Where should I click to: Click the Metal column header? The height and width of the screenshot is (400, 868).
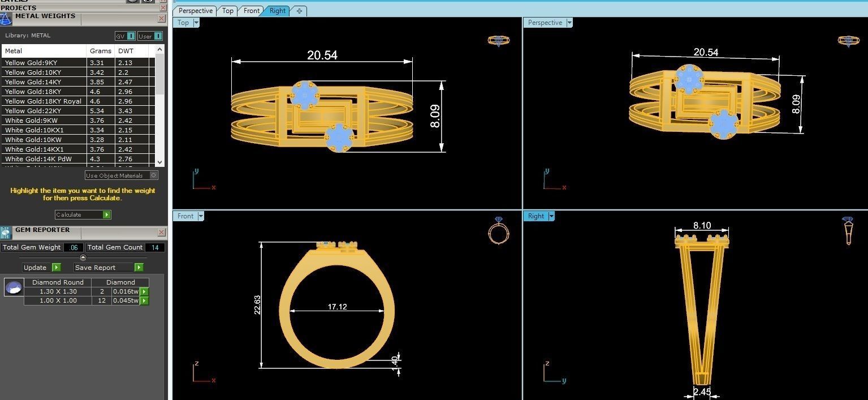[45, 51]
